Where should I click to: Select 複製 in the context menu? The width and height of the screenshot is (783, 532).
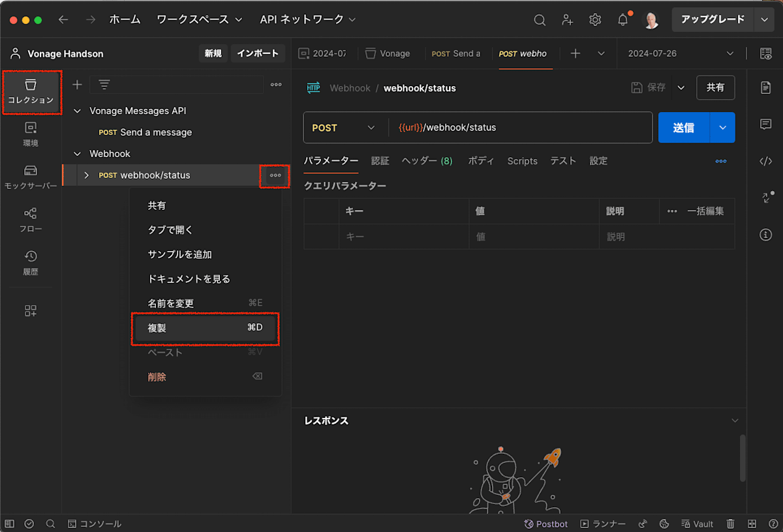206,328
